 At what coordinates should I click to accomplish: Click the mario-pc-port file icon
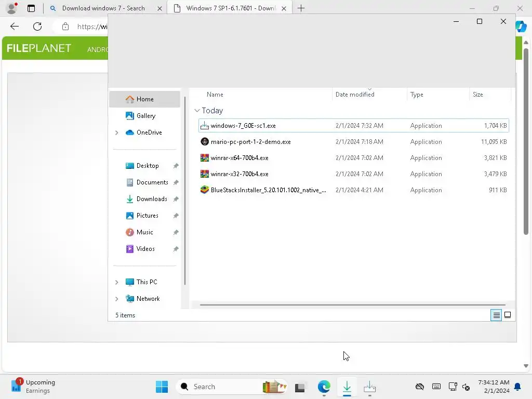tap(205, 141)
